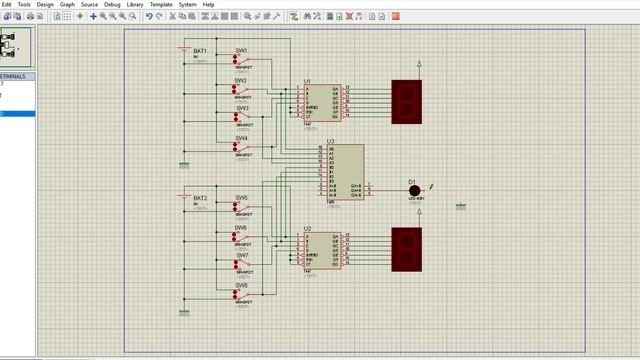Click the Import Section toolbar icon
Screen dimensions: 640x360
coord(7,16)
